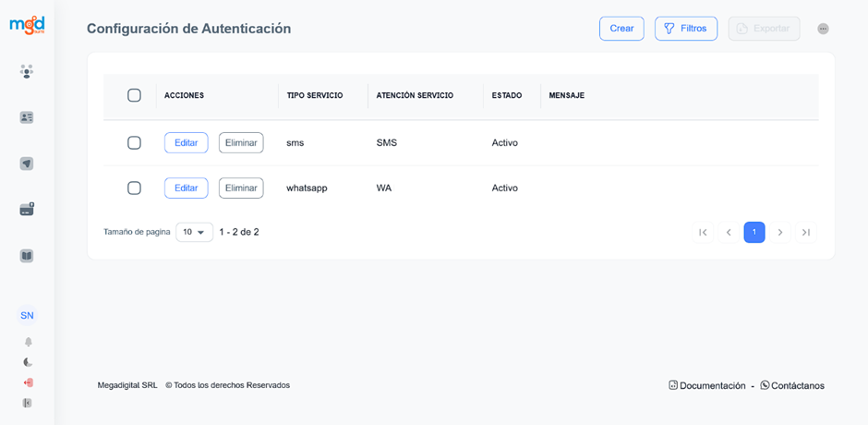Open the paper plane send icon
868x425 pixels.
pos(27,164)
